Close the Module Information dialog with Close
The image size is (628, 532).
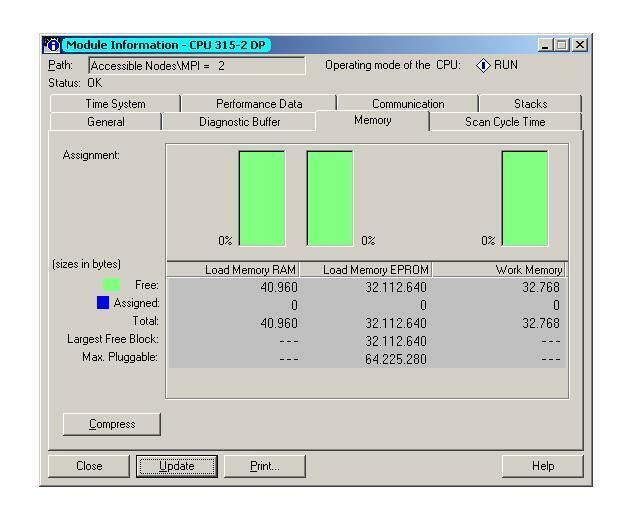click(x=89, y=466)
